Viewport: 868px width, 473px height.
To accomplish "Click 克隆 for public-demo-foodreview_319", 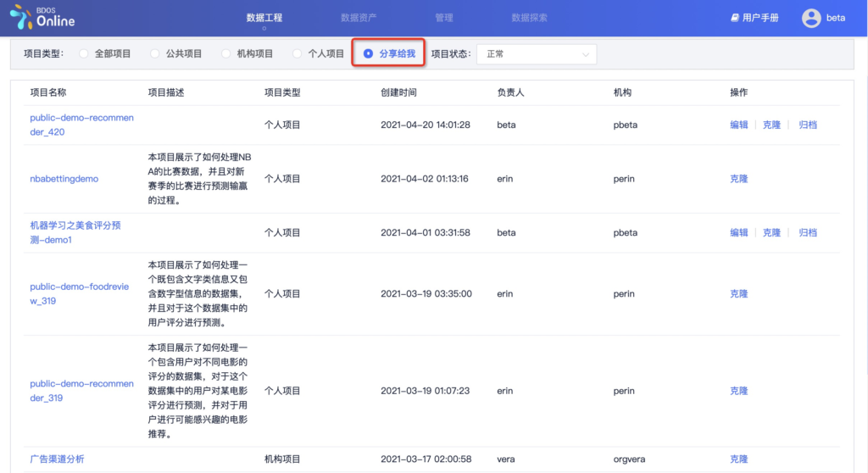I will tap(739, 294).
